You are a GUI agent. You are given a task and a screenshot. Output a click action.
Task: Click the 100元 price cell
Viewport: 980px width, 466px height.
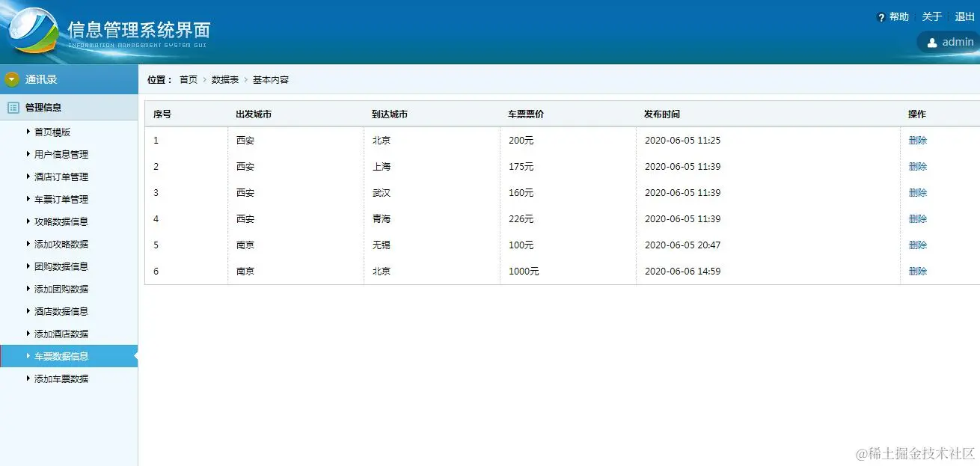521,245
